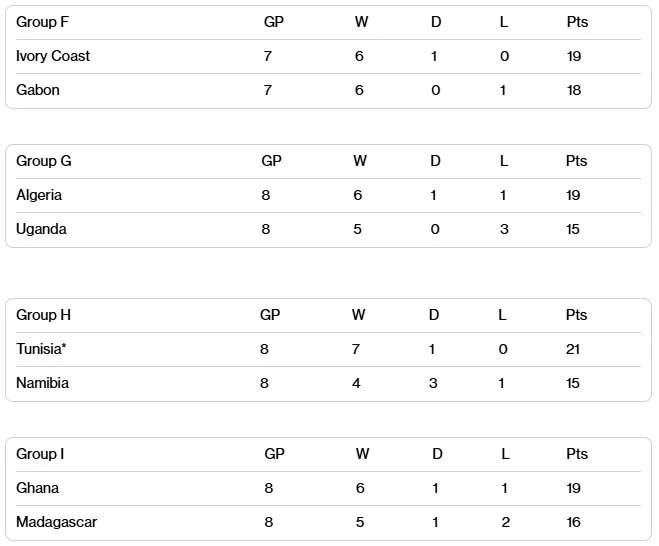
Task: Select Algeria in Group G
Action: click(39, 195)
